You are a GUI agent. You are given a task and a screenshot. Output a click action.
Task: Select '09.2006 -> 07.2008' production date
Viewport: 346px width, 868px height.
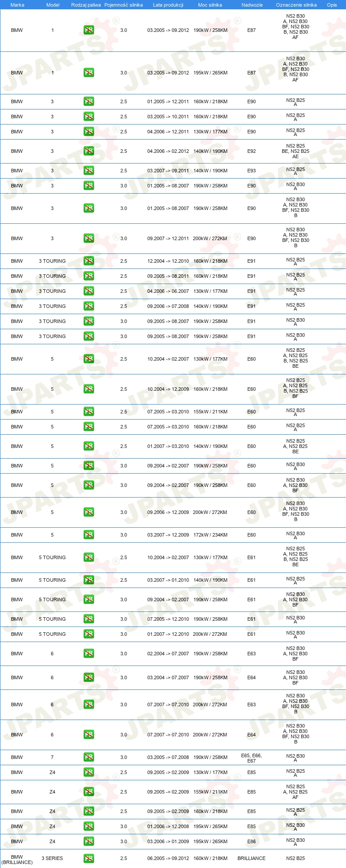click(x=168, y=306)
